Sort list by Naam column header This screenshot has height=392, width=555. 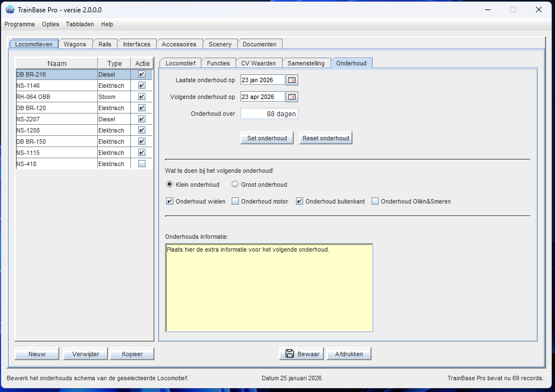point(57,63)
